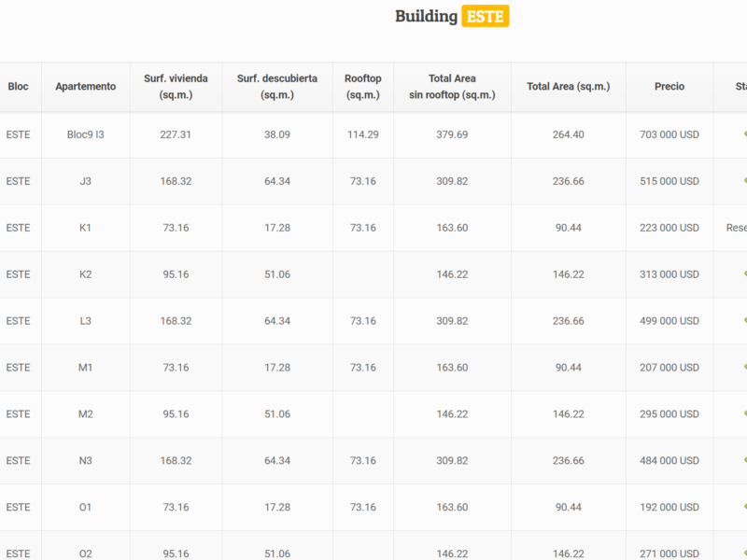Click the 295 000 USD price
This screenshot has width=747, height=560.
(x=669, y=414)
